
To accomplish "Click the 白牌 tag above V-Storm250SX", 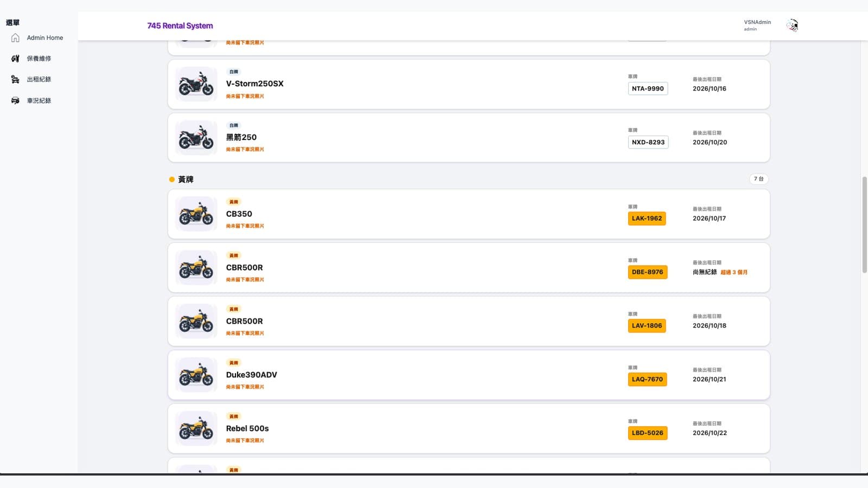I will point(234,72).
